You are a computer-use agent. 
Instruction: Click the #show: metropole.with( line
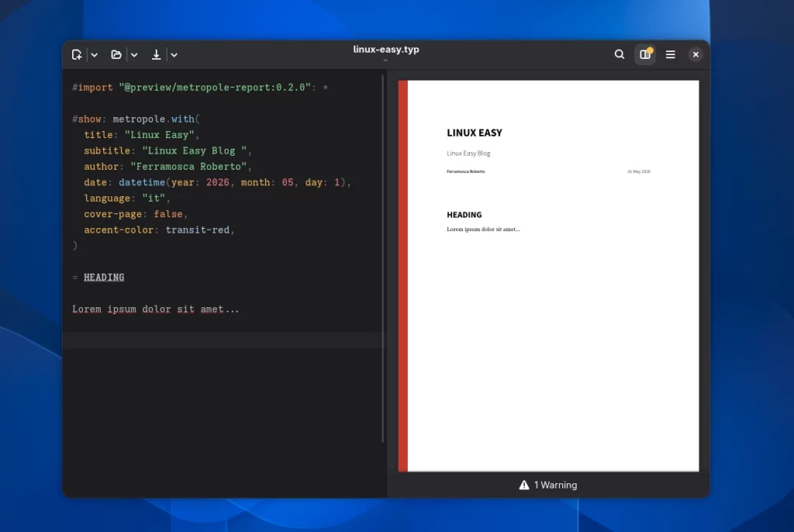136,119
